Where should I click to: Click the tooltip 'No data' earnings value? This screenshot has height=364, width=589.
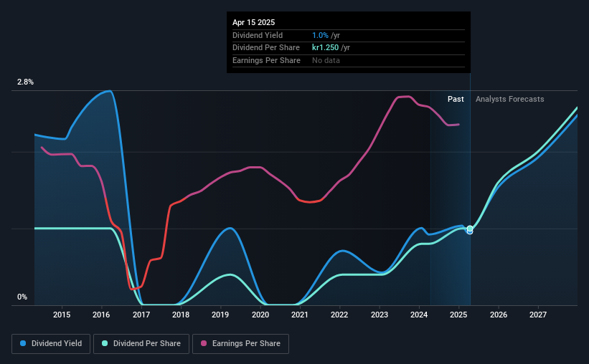(x=326, y=60)
